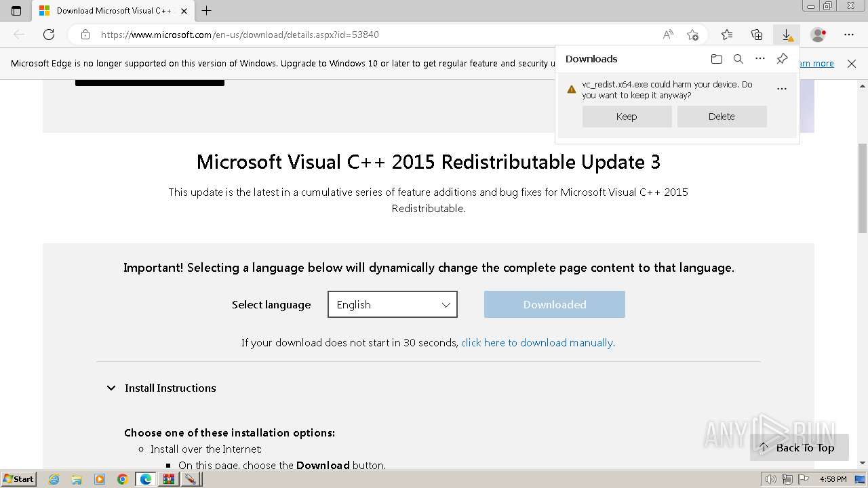Viewport: 868px width, 488px height.
Task: Refresh the current page
Action: (49, 35)
